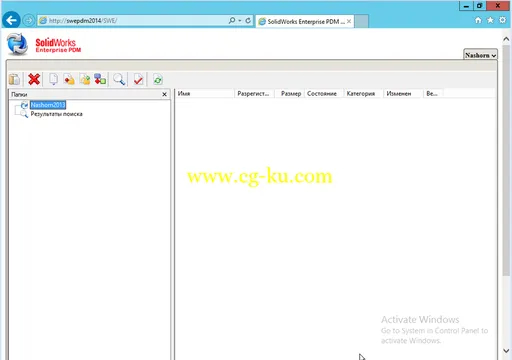Click the change state workflow icon
512x360 pixels.
100,80
